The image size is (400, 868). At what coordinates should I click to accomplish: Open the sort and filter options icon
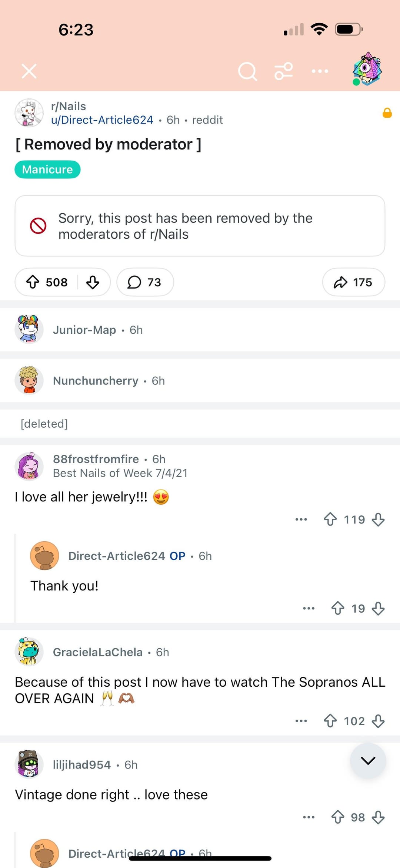coord(284,71)
